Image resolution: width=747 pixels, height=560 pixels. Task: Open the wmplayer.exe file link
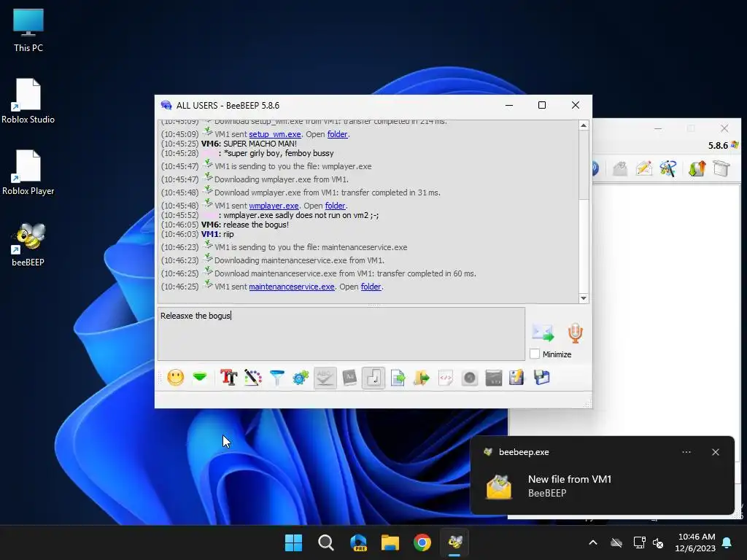[x=274, y=206]
